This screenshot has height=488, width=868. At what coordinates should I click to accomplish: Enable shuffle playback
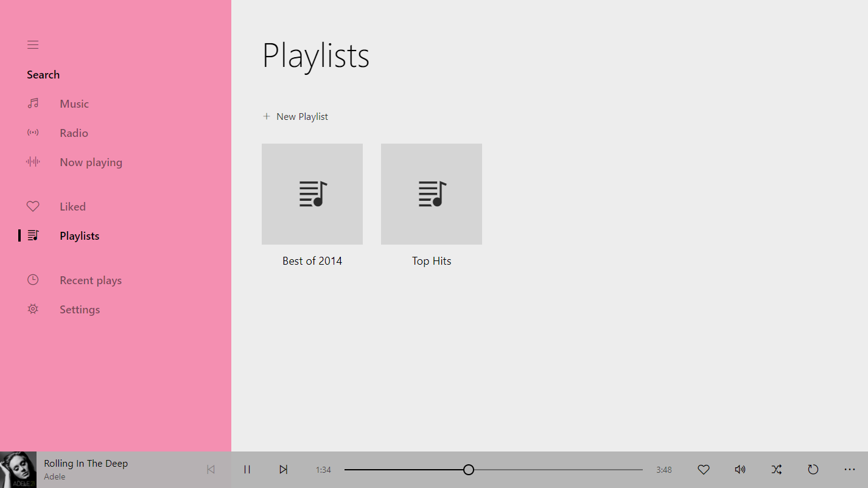777,469
